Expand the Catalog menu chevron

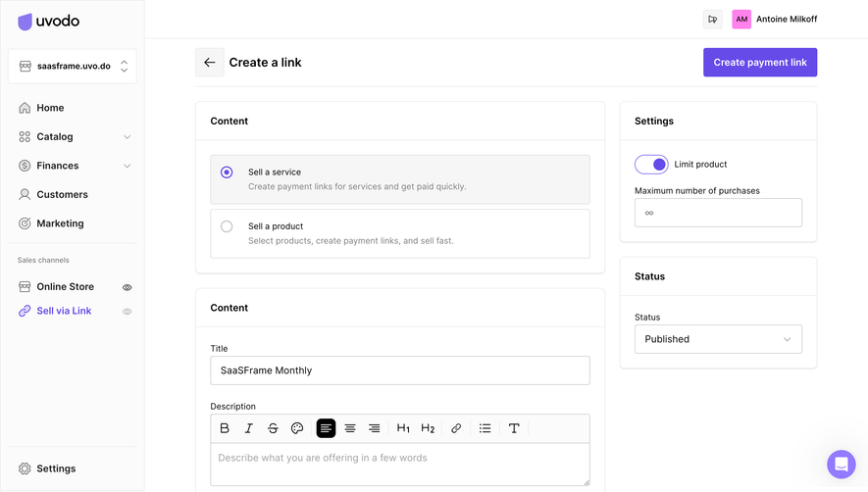click(x=127, y=136)
